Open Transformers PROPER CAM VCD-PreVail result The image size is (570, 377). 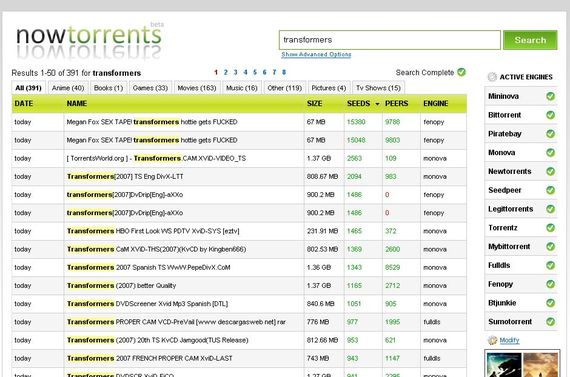coord(176,322)
